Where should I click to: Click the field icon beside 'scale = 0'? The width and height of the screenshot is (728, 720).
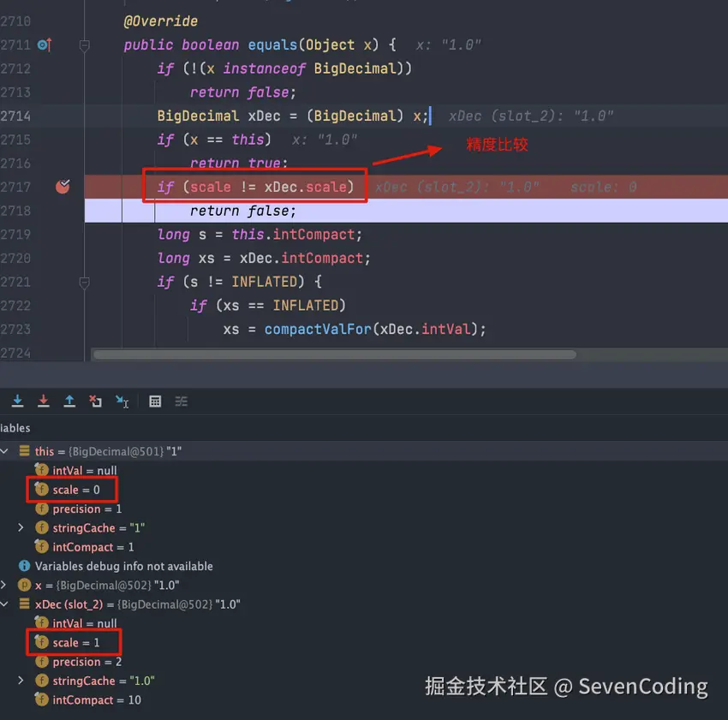(x=41, y=490)
